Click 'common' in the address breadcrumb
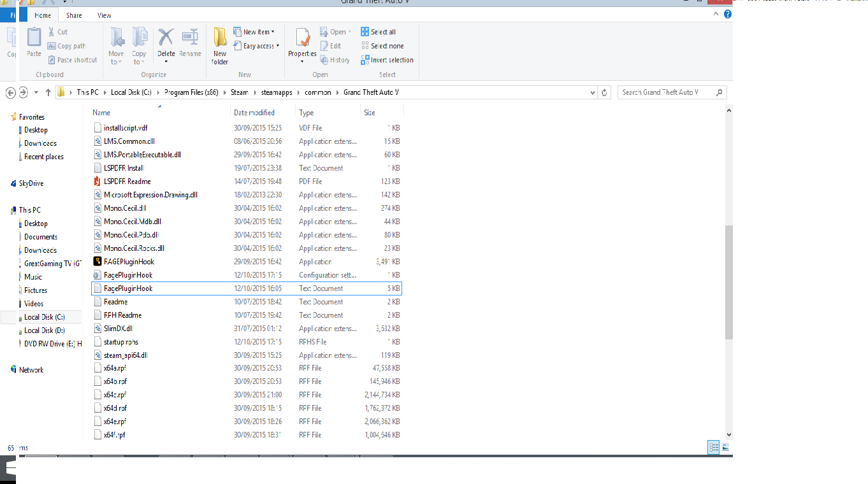Screen dimensions: 868x484 pyautogui.click(x=318, y=92)
